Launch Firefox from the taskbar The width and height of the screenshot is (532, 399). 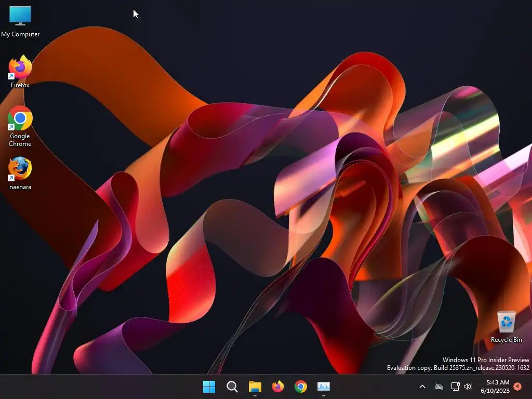(x=278, y=387)
